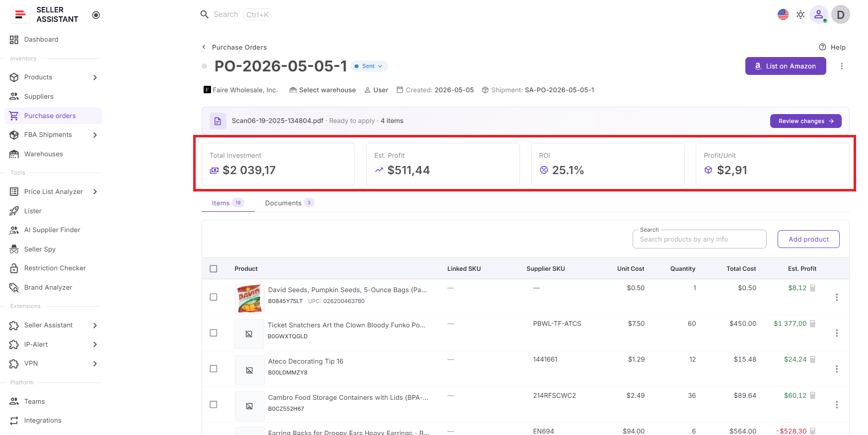868x435 pixels.
Task: Go back with Purchase Orders chevron
Action: point(204,47)
